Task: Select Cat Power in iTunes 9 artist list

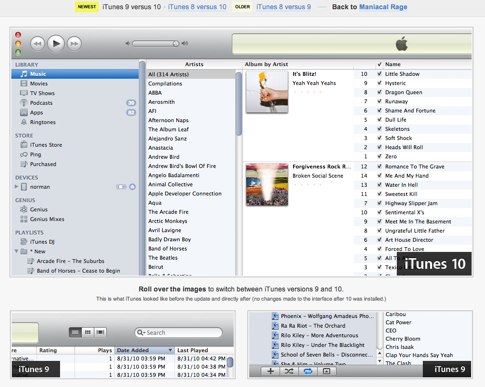Action: (x=398, y=322)
